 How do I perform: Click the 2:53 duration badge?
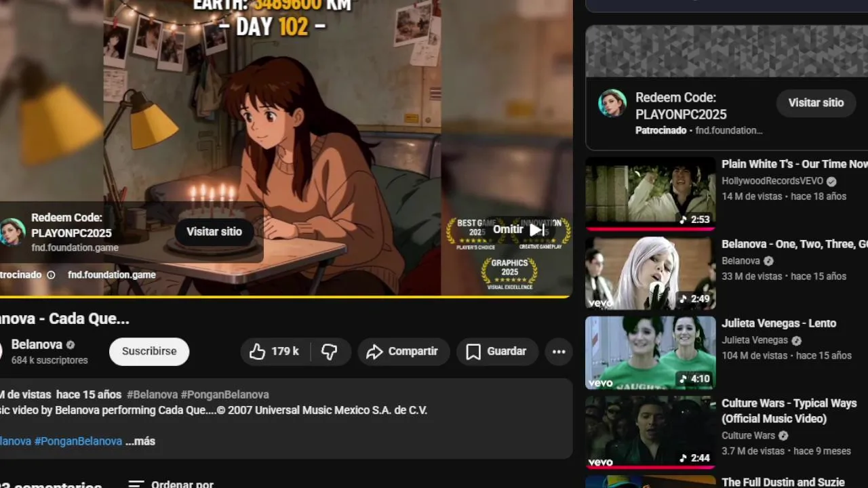tap(695, 220)
